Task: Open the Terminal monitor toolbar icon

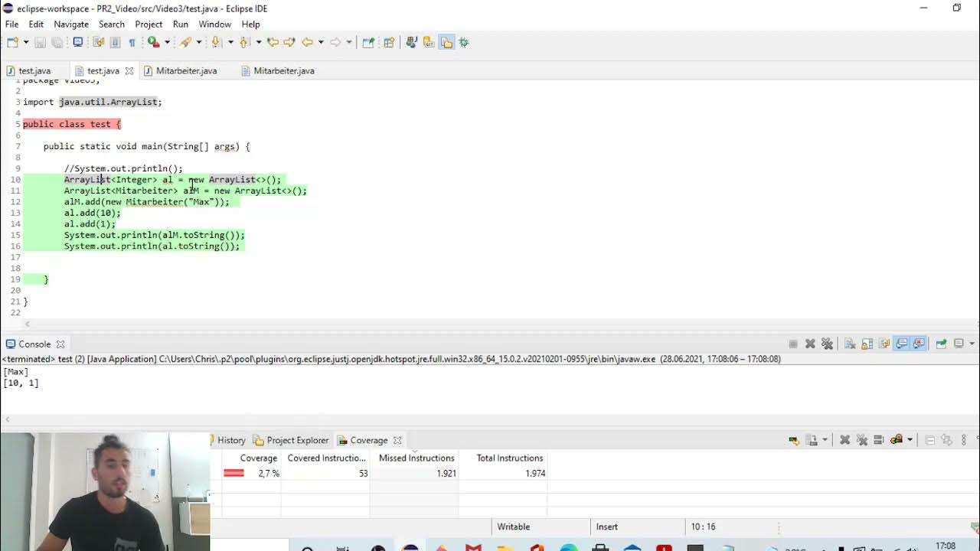Action: pos(78,43)
